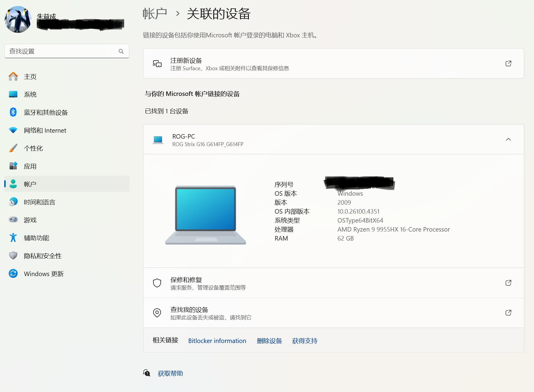Click the 序列号 label
The image size is (534, 392).
click(284, 185)
